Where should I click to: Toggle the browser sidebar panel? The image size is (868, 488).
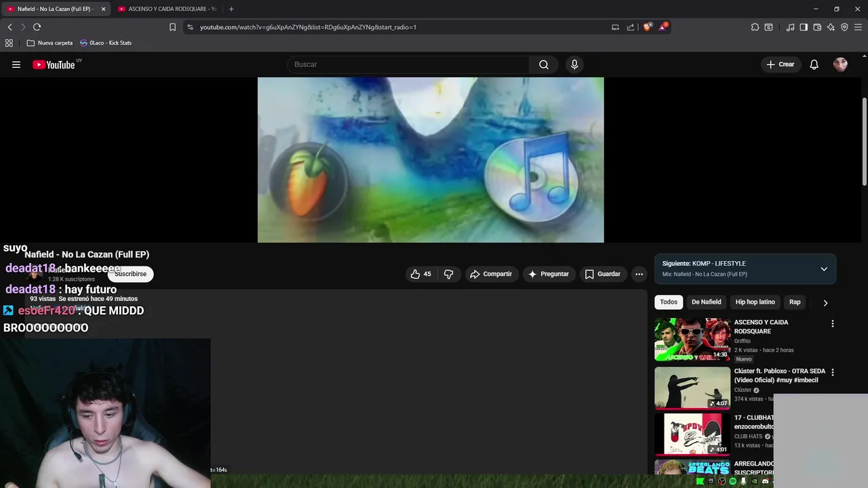click(x=804, y=27)
